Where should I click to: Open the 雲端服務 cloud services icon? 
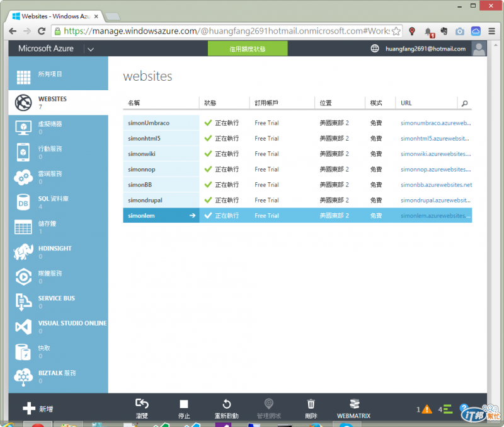[23, 177]
